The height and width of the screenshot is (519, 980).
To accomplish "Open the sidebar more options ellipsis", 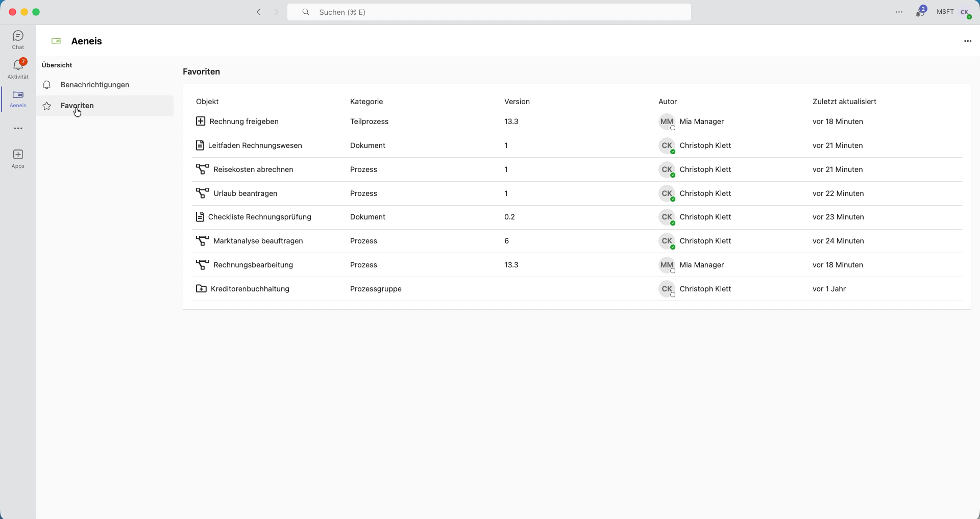I will pos(18,128).
